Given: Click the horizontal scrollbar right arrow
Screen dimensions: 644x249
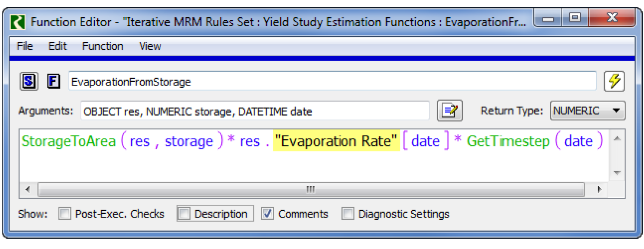Looking at the screenshot, I should coord(599,189).
